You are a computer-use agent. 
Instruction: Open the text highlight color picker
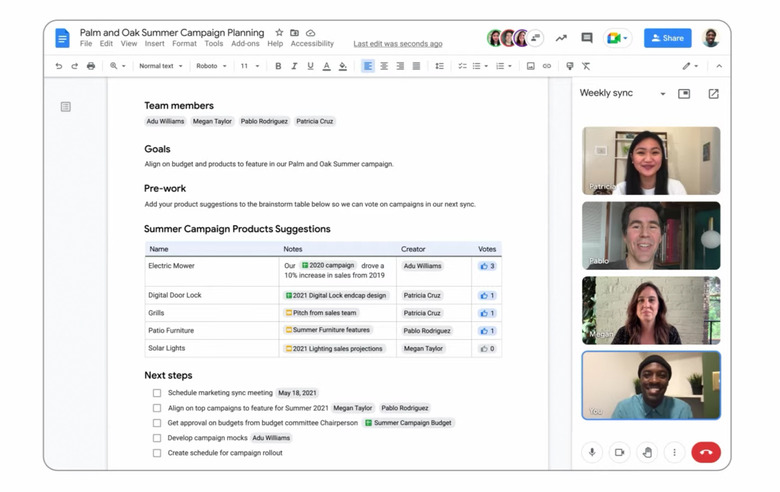click(x=342, y=66)
